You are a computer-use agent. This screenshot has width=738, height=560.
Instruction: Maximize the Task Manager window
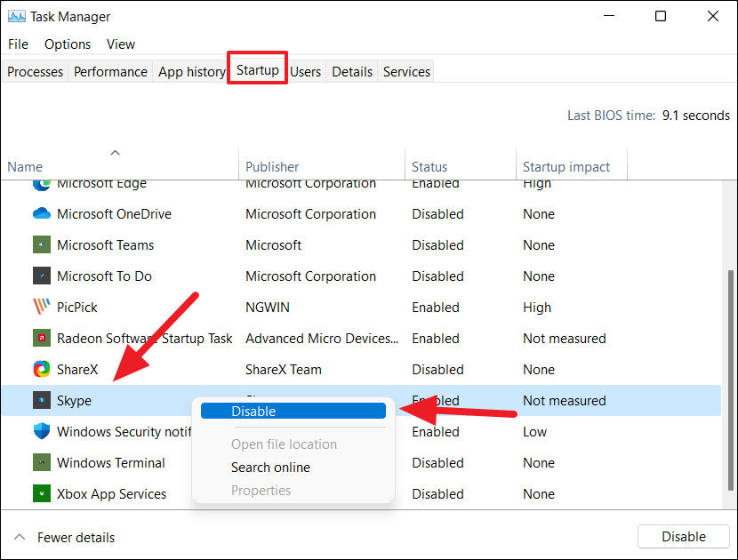pyautogui.click(x=661, y=16)
